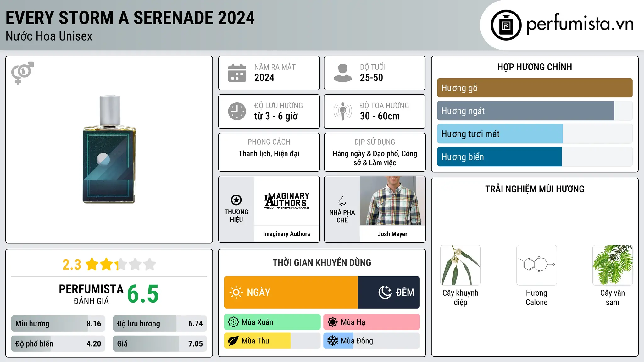Click the person icon beside Độ tuổi
Viewport: 644px width, 362px height.
(343, 73)
